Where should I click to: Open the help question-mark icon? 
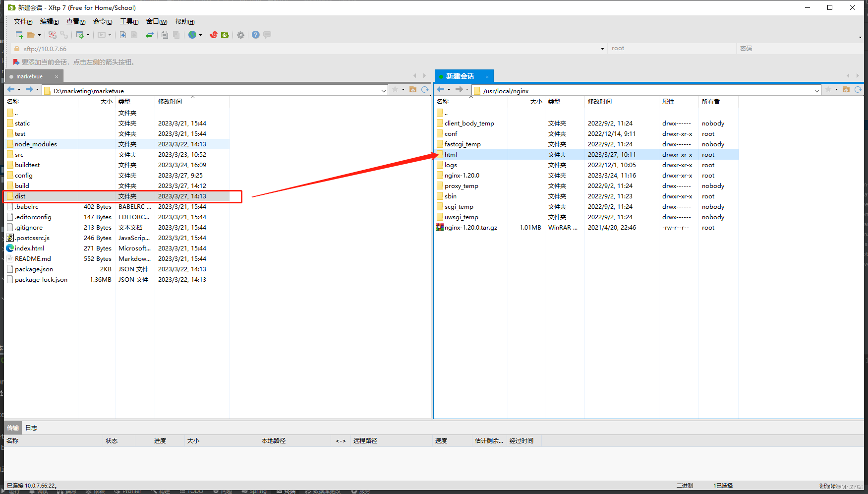[x=255, y=35]
